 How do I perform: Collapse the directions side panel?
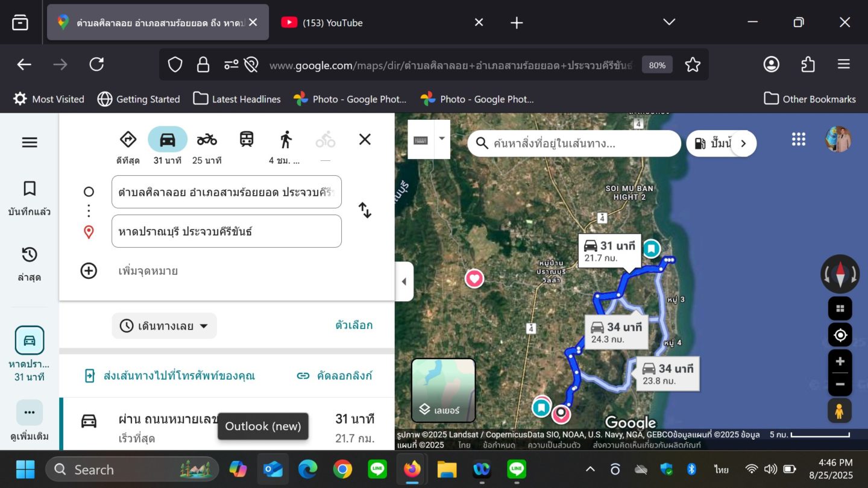[x=404, y=281]
